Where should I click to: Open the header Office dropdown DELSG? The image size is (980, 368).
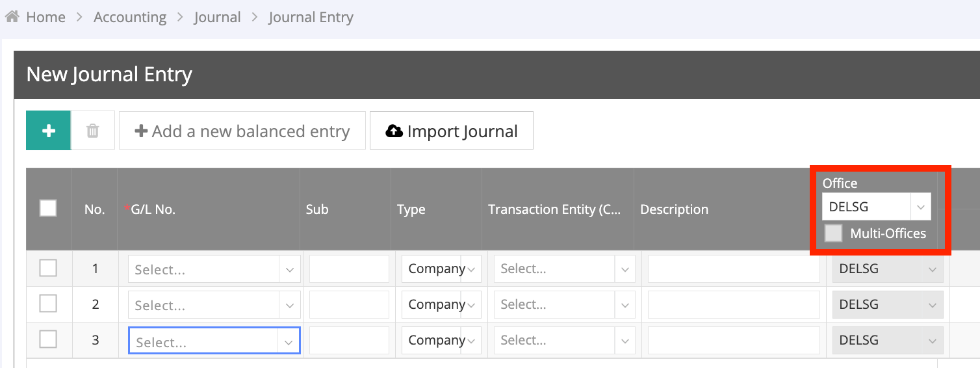[x=876, y=207]
